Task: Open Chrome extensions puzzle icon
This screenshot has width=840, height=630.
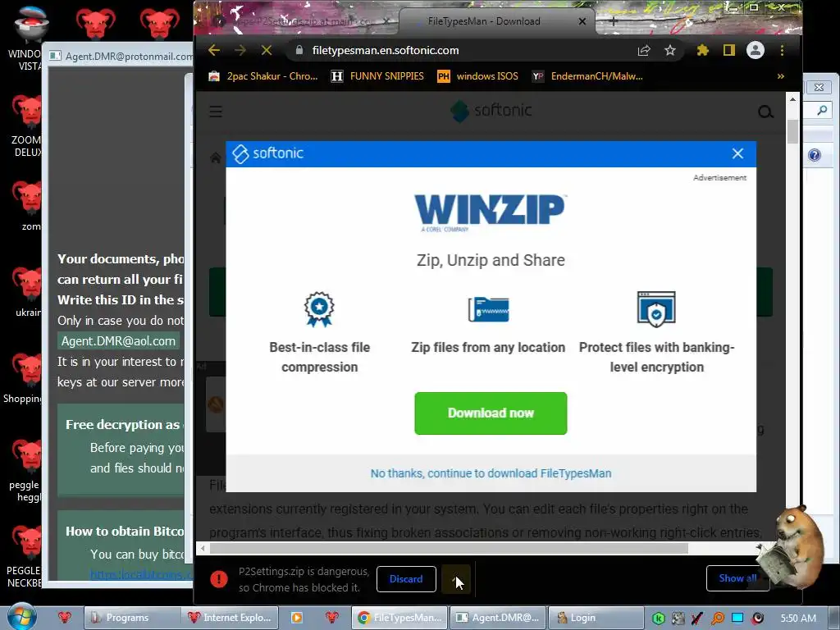Action: (702, 50)
